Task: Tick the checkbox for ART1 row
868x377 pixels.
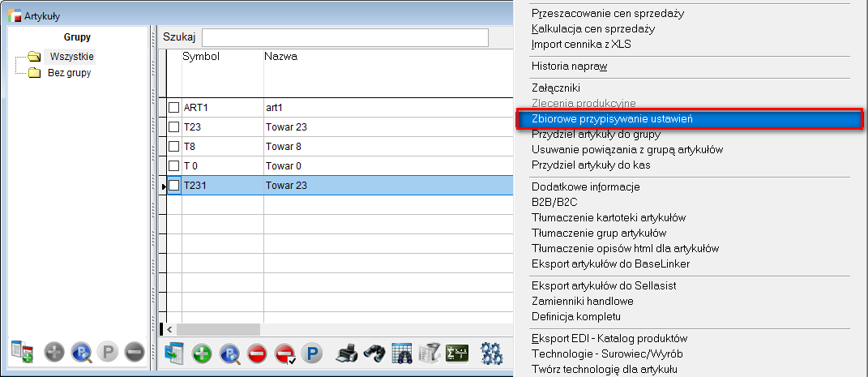Action: [173, 107]
